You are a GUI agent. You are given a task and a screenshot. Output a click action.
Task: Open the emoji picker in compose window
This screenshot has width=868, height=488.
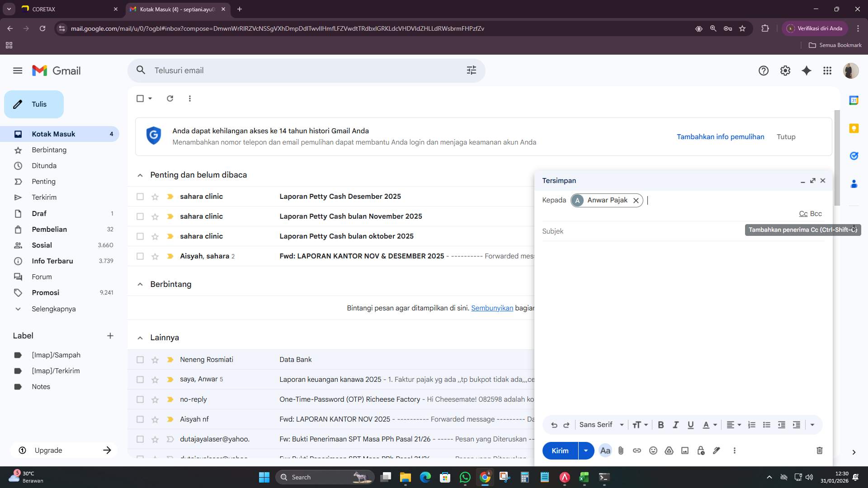point(653,450)
